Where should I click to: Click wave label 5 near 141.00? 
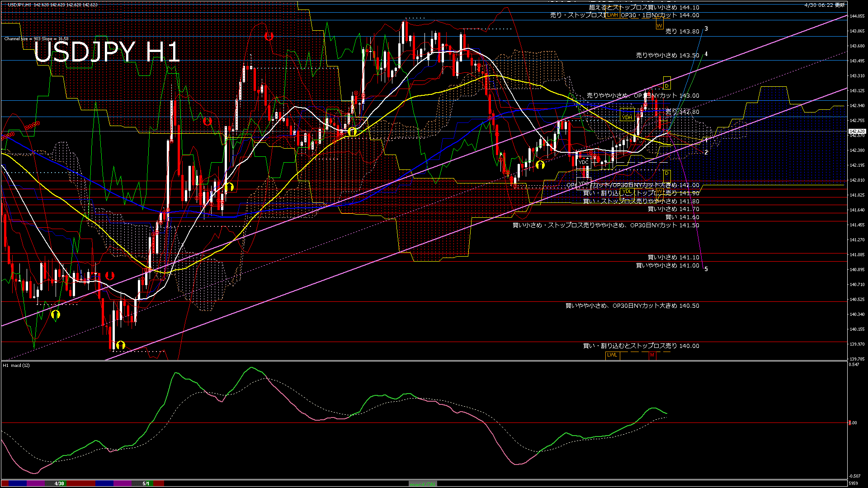(706, 269)
